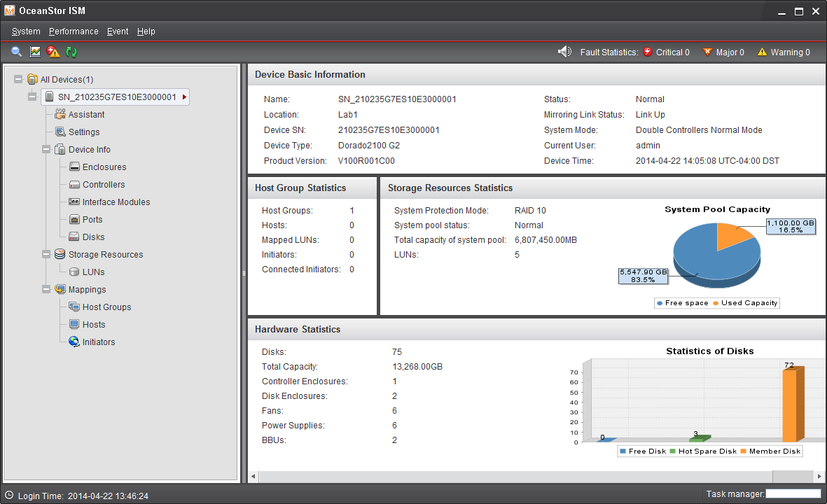Collapse the Storage Resources tree node
This screenshot has width=827, height=504.
pos(46,254)
